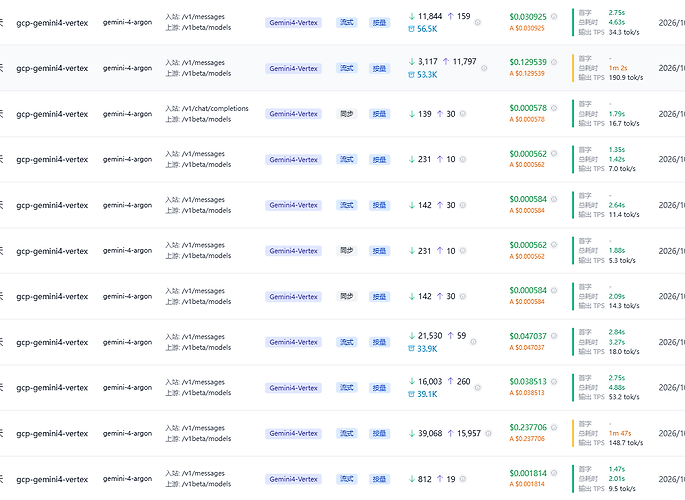Open info icon after 39,068 / 15,957 tokens

click(x=488, y=434)
